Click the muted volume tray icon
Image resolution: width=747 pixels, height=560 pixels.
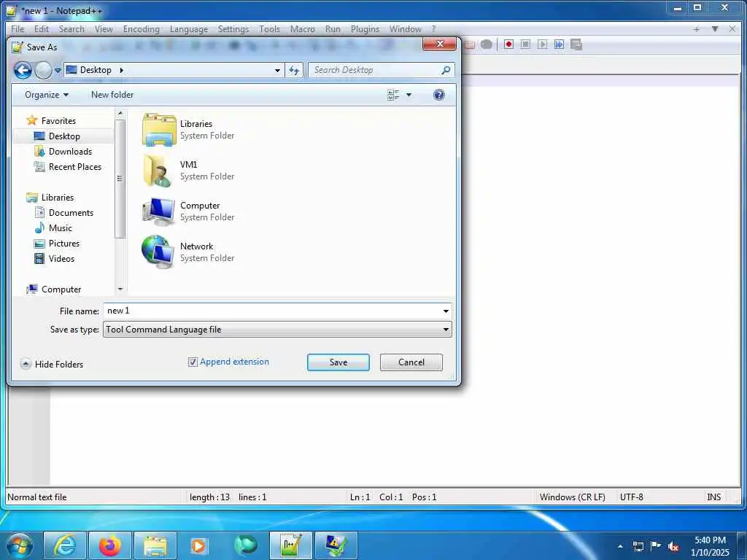coord(673,546)
